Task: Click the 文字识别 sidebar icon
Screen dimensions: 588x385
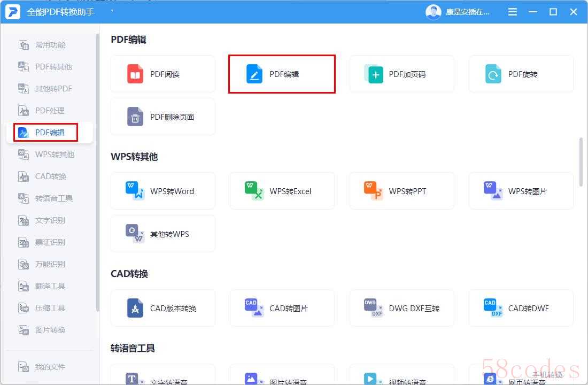Action: tap(23, 220)
